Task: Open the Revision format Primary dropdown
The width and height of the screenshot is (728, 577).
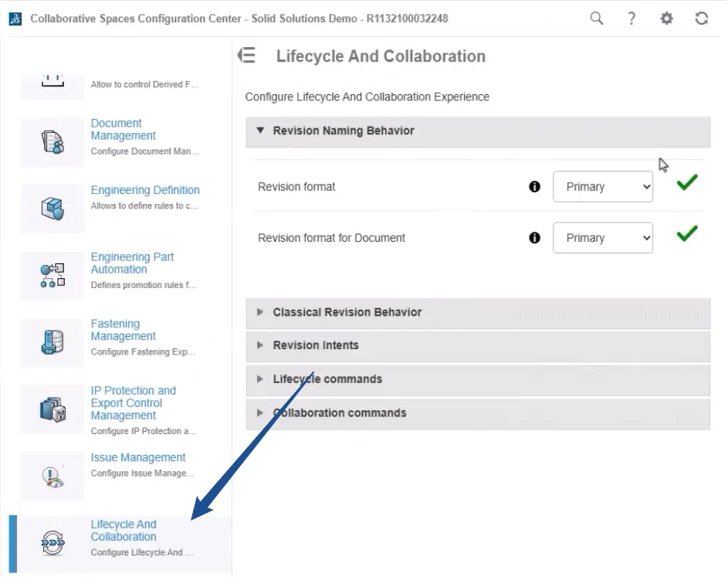Action: coord(603,187)
